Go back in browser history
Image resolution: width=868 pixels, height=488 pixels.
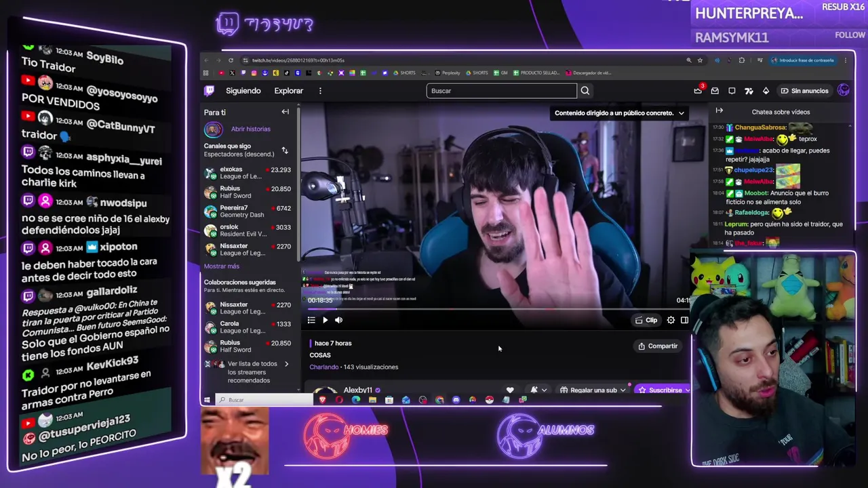point(207,60)
